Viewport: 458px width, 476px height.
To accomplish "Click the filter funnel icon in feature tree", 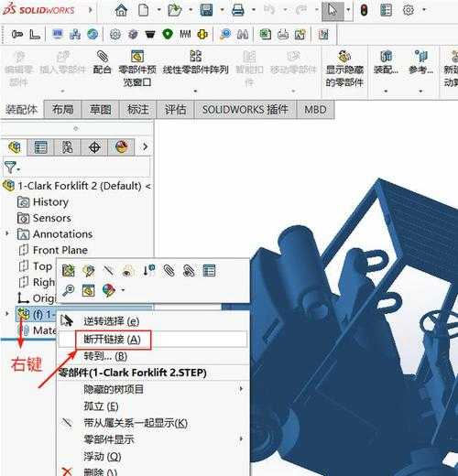I will pyautogui.click(x=11, y=168).
